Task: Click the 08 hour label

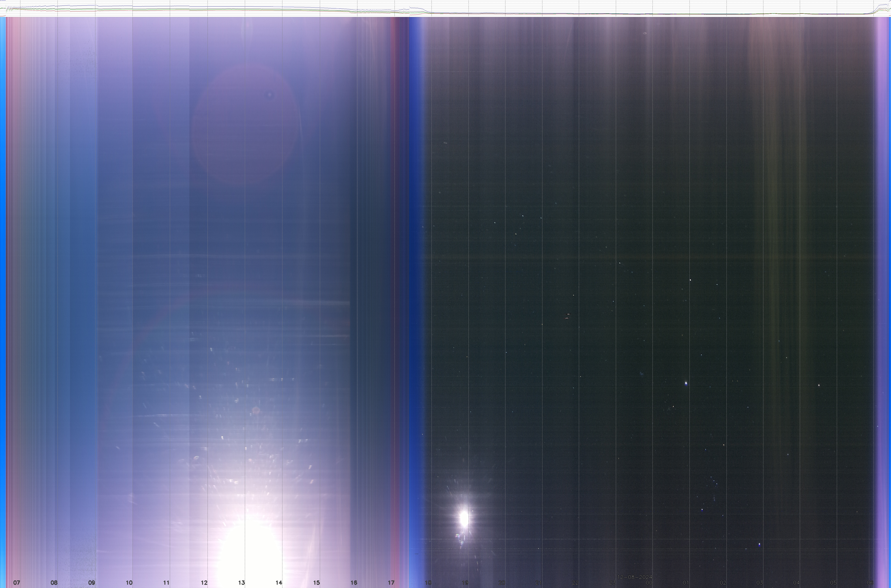Action: (54, 583)
